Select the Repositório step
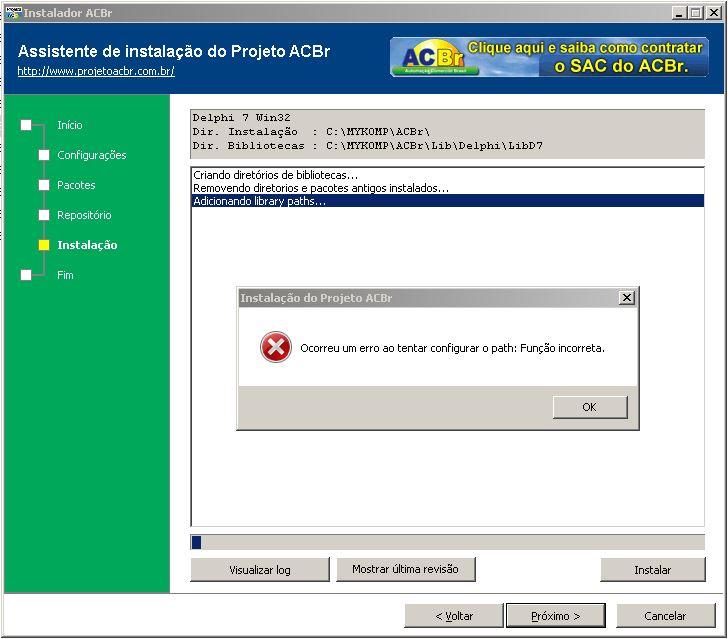 tap(84, 215)
